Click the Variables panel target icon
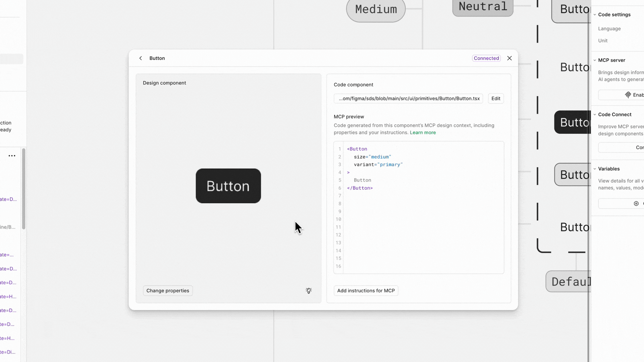Viewport: 644px width, 362px height. pos(636,203)
